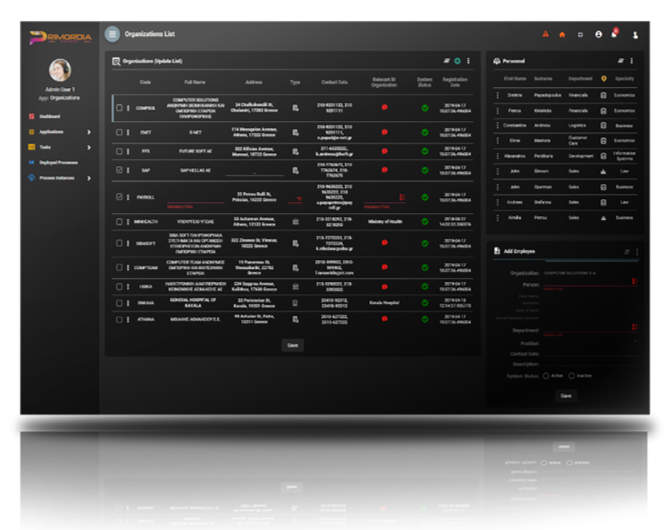Open Deployed Processes in the sidebar

pos(57,162)
